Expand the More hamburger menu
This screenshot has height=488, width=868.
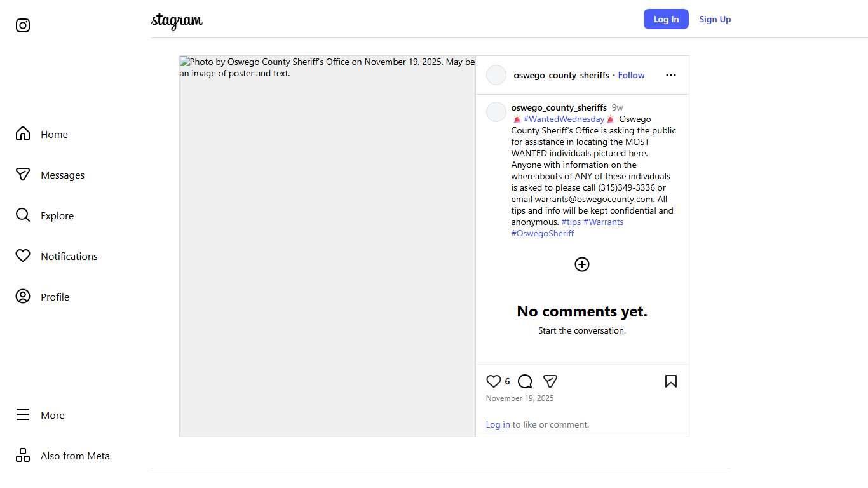52,415
